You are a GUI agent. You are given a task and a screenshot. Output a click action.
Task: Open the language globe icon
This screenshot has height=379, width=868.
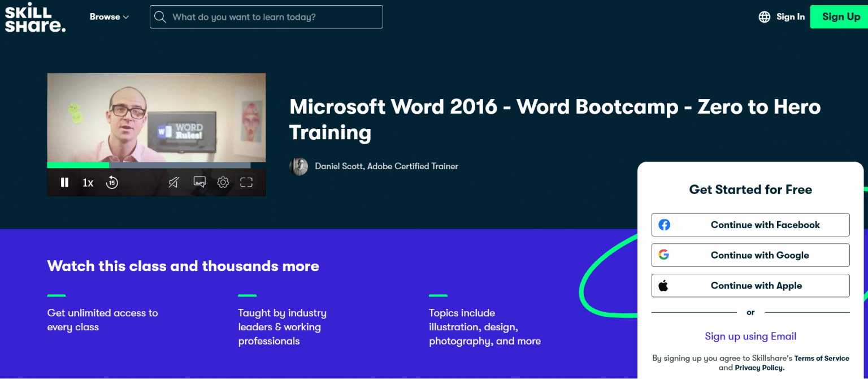point(764,17)
